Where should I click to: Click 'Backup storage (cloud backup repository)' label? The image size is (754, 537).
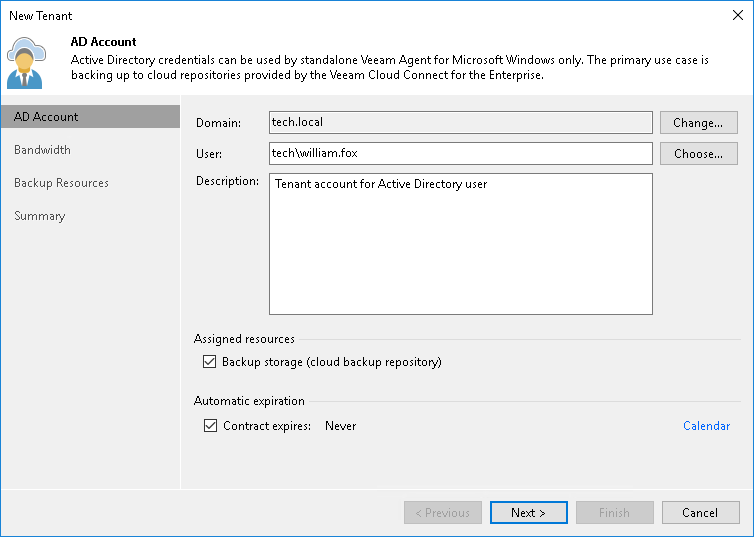pyautogui.click(x=332, y=362)
